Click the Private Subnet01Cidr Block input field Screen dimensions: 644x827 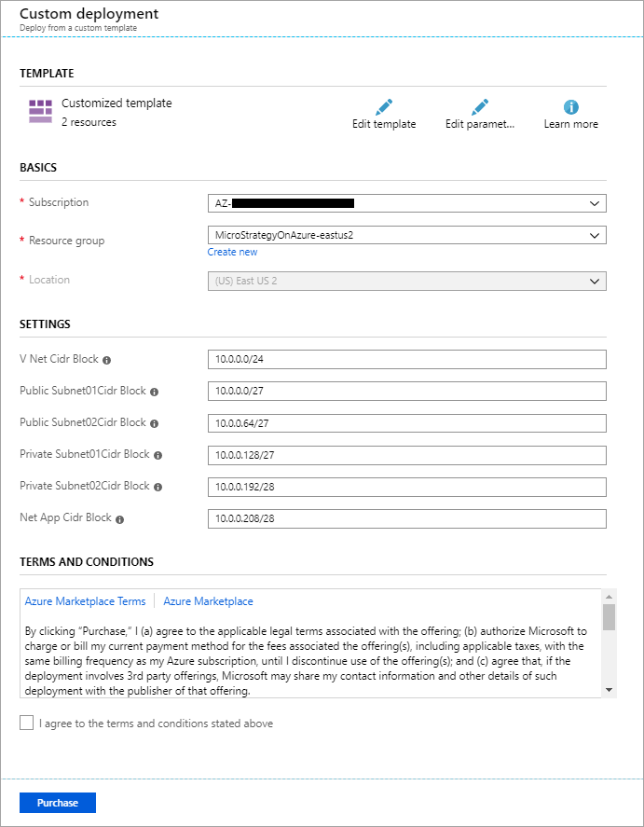[406, 455]
